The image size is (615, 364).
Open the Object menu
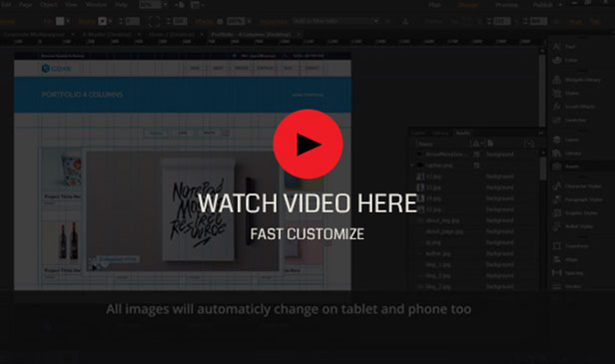click(x=49, y=5)
